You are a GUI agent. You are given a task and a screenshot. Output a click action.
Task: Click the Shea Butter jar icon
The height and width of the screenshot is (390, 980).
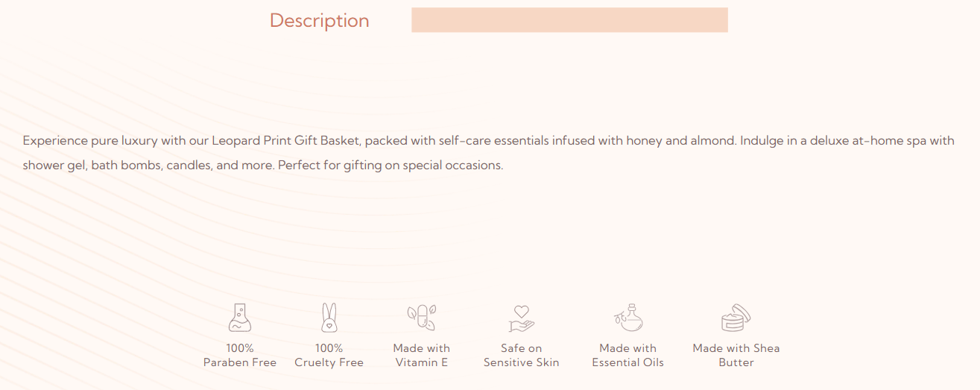736,318
